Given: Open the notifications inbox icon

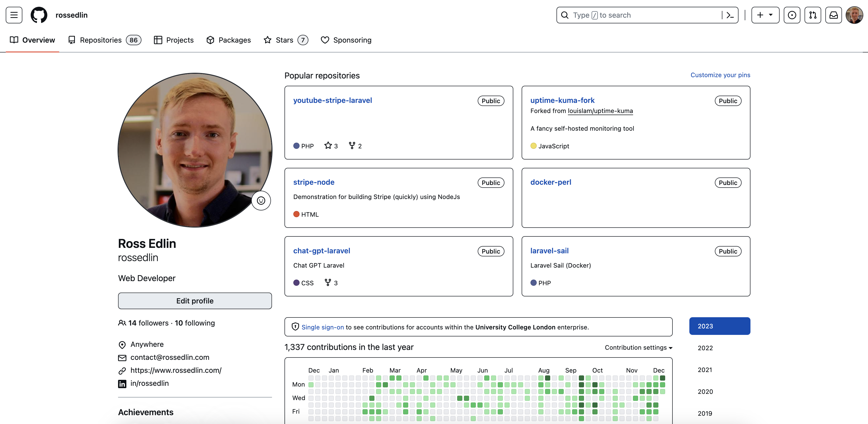Looking at the screenshot, I should (x=833, y=15).
